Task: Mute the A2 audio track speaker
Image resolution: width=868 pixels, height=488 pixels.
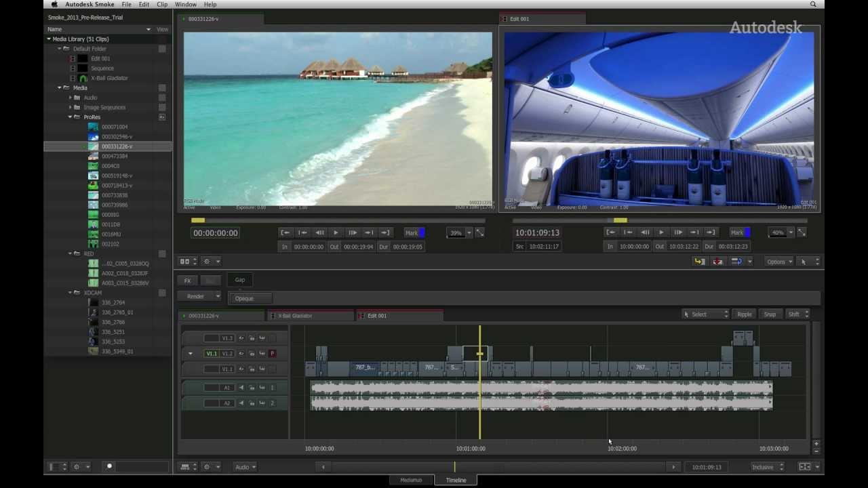Action: click(241, 403)
